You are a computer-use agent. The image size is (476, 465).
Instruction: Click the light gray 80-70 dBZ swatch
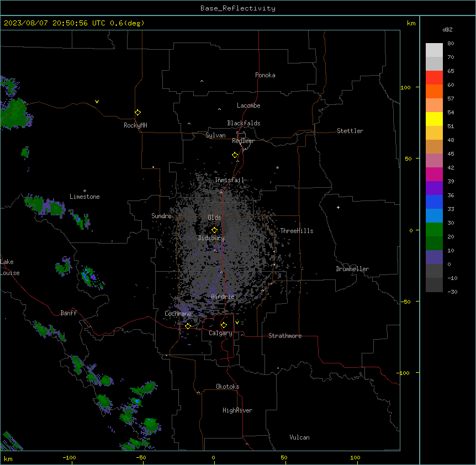[x=434, y=50]
